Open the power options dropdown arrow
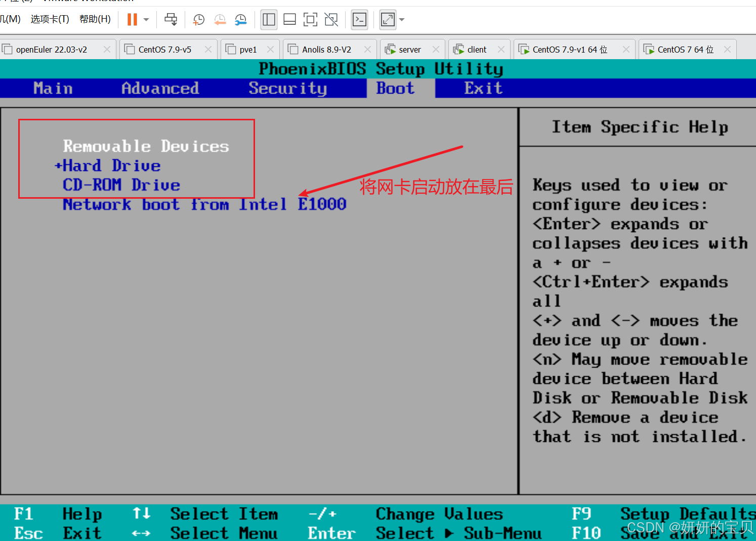This screenshot has height=541, width=756. [x=146, y=20]
